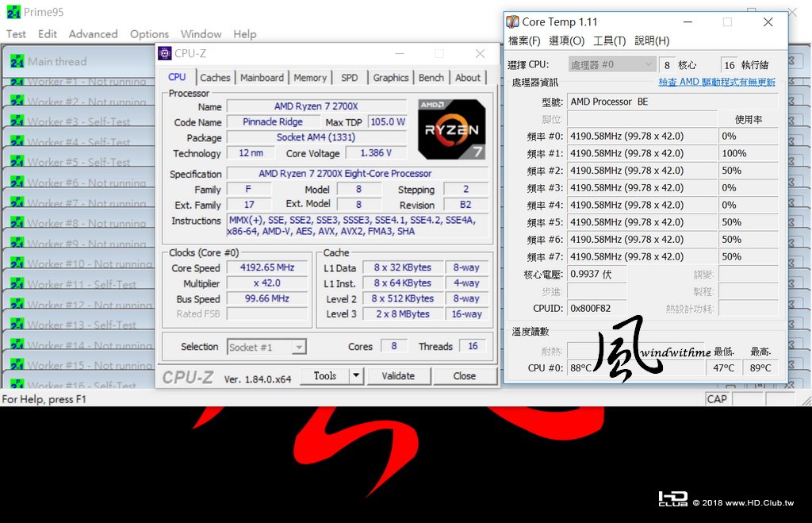Click the core voltage 0.9937 value in Core Temp
The height and width of the screenshot is (523, 812).
click(x=596, y=275)
